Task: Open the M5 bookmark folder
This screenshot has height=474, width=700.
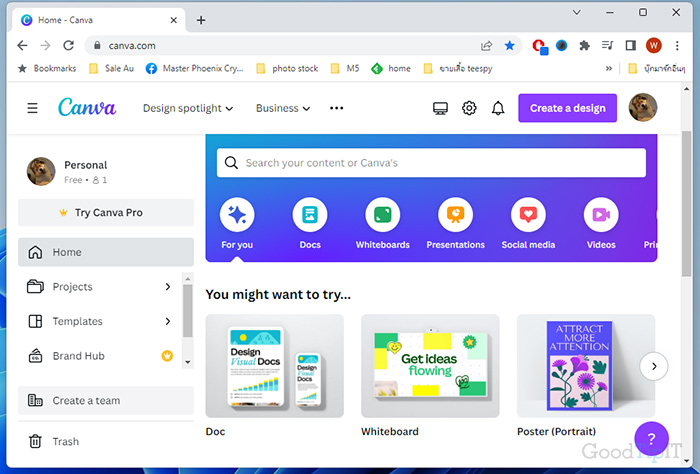Action: point(345,68)
